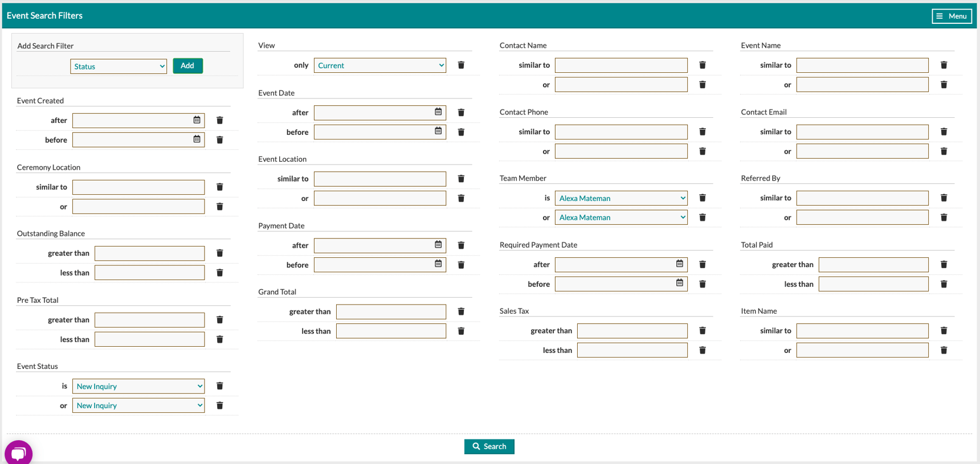Open the View only Current dropdown

380,65
